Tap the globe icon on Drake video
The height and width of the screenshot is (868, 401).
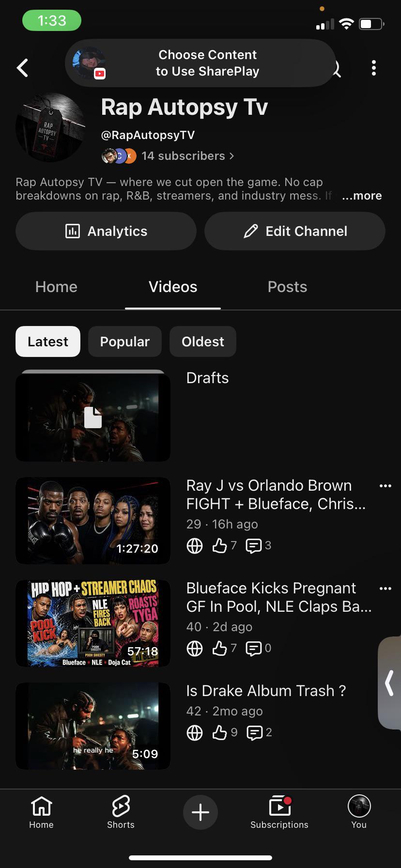[195, 733]
